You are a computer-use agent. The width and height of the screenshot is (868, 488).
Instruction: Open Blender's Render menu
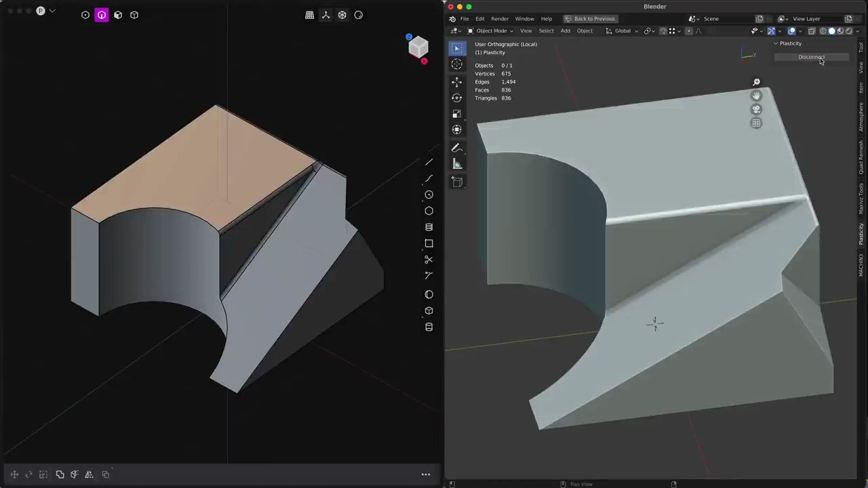(x=500, y=18)
